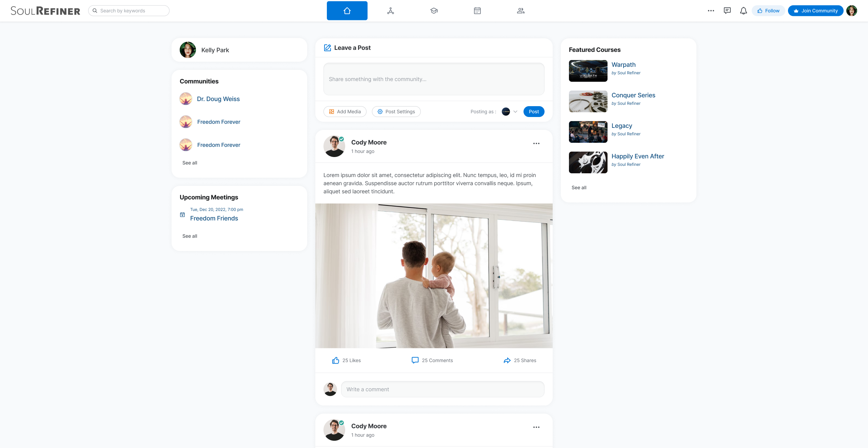See all Communities
This screenshot has height=448, width=868.
click(x=190, y=163)
